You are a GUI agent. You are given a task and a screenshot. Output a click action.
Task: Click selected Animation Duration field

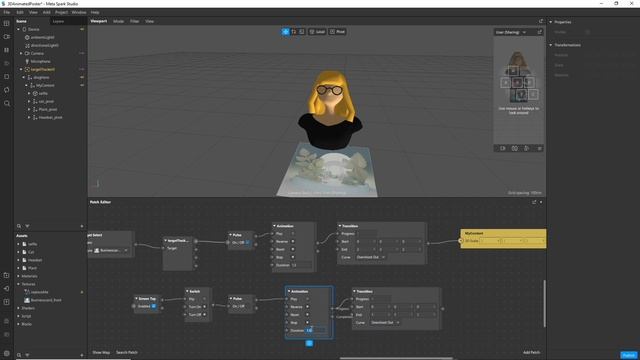[316, 330]
